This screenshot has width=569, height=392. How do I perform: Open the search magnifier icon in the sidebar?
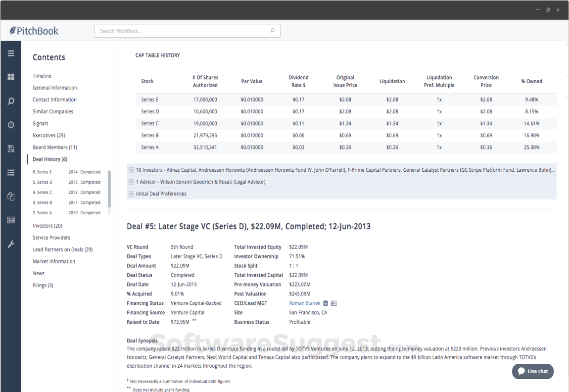pos(10,101)
